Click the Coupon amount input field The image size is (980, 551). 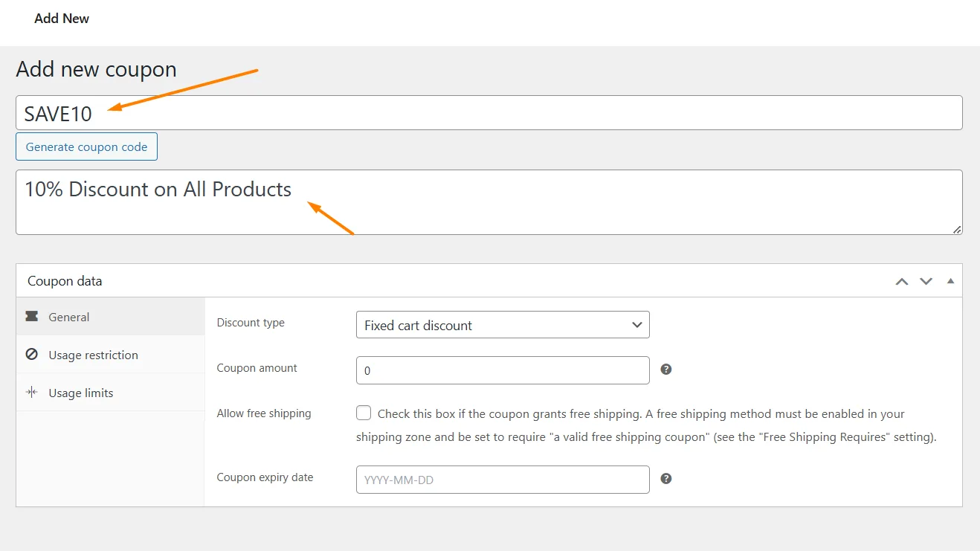503,370
